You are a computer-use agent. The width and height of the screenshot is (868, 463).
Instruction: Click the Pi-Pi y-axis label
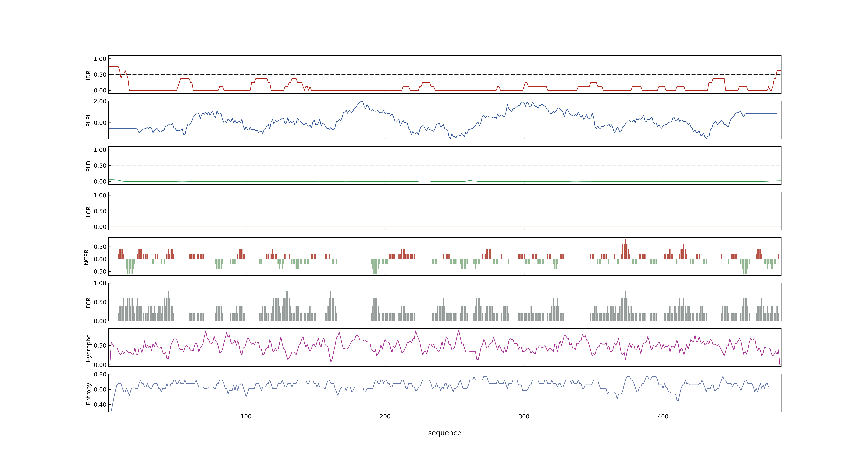point(89,120)
